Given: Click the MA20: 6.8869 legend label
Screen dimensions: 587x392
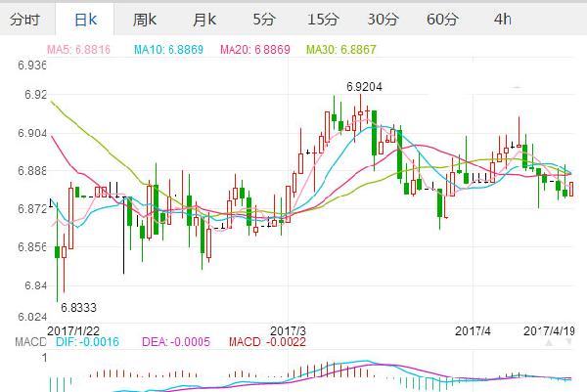Looking at the screenshot, I should click(255, 49).
